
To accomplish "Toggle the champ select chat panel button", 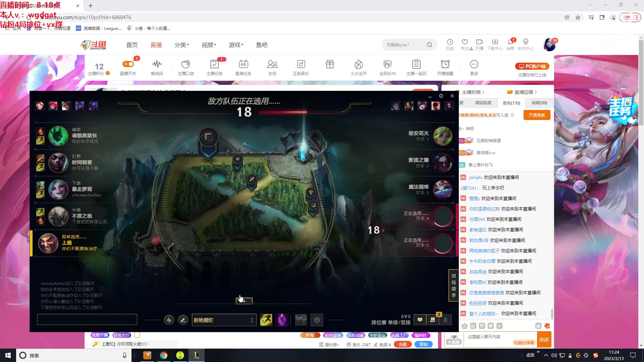I will pos(420,320).
